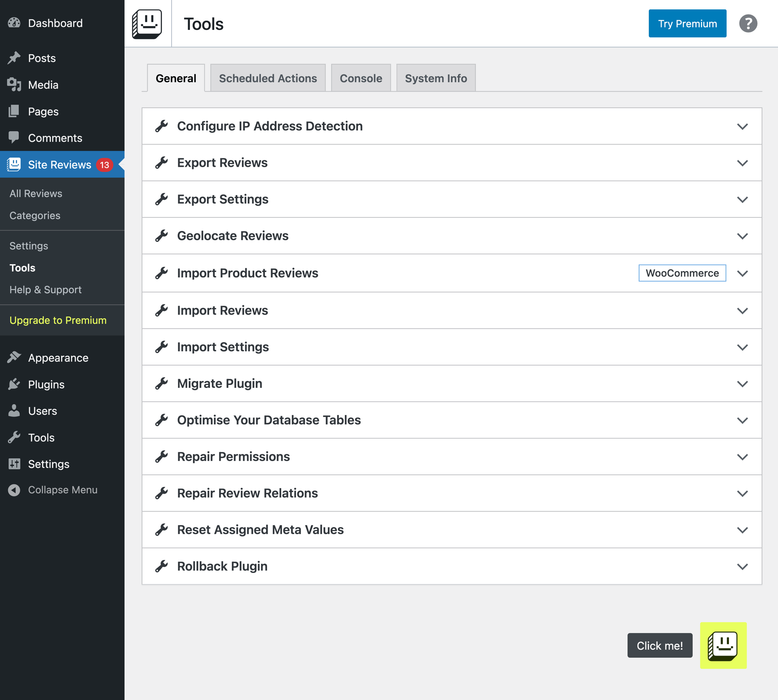Click the yellow smiley mascot icon
The height and width of the screenshot is (700, 778).
pos(723,645)
